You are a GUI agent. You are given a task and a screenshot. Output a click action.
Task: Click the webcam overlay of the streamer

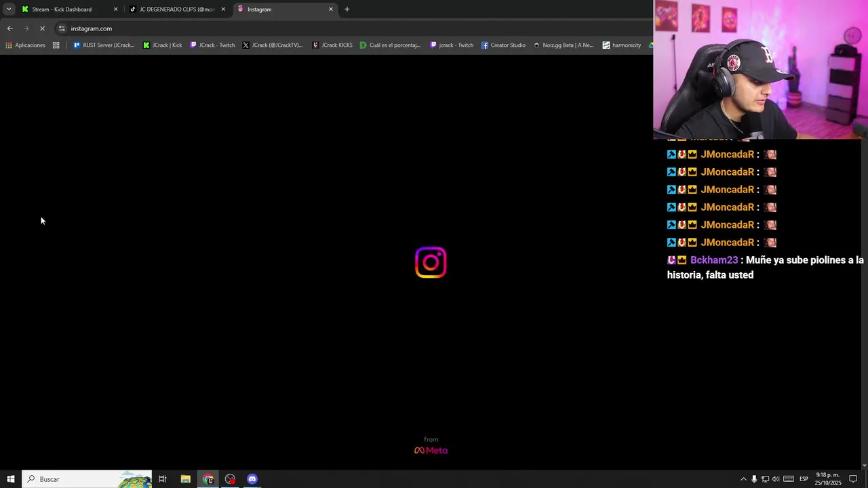(x=760, y=69)
